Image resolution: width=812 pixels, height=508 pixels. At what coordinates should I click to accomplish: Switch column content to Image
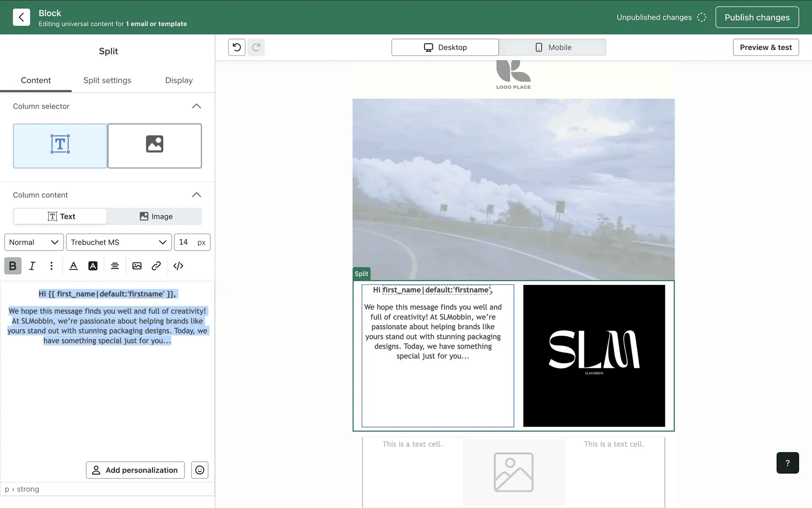click(x=155, y=216)
